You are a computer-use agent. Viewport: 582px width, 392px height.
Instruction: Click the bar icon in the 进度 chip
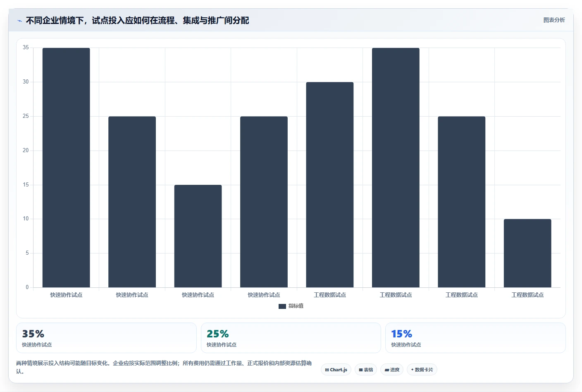click(x=387, y=370)
